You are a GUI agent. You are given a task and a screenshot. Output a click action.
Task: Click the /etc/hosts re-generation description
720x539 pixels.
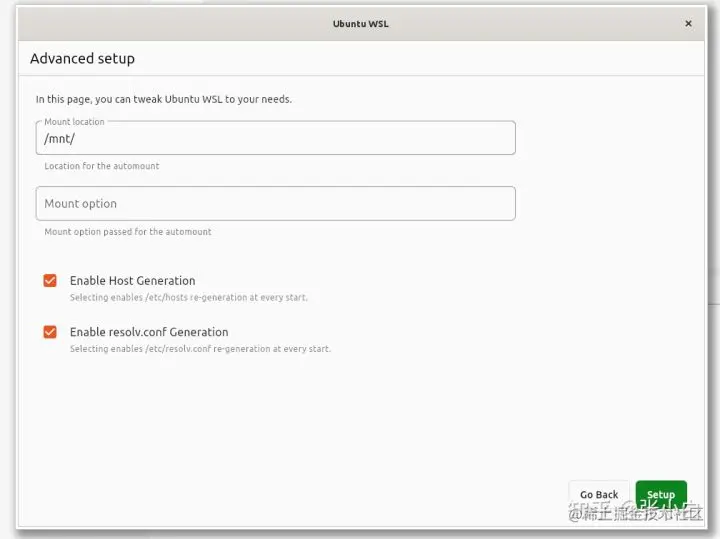189,298
